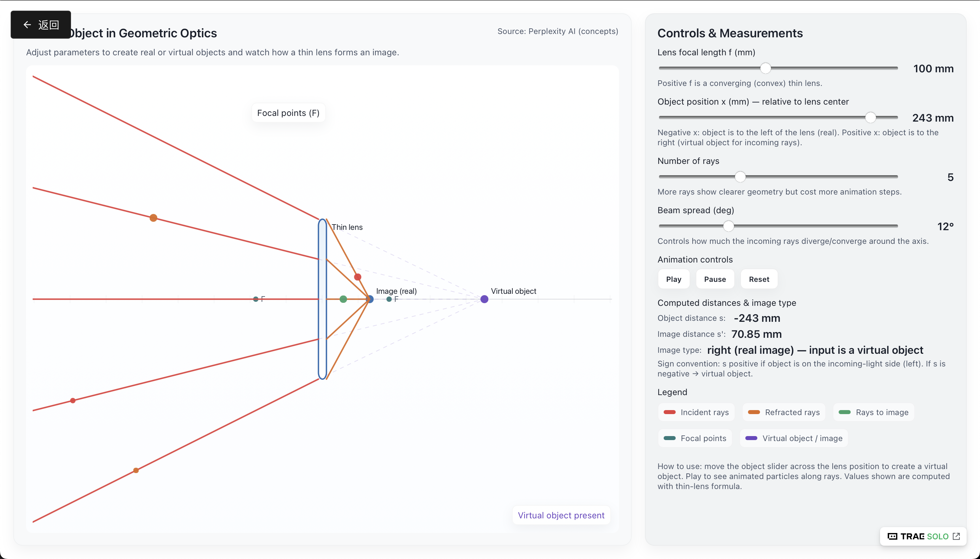The height and width of the screenshot is (559, 980).
Task: Click the Virtual object / image legend
Action: click(x=794, y=438)
